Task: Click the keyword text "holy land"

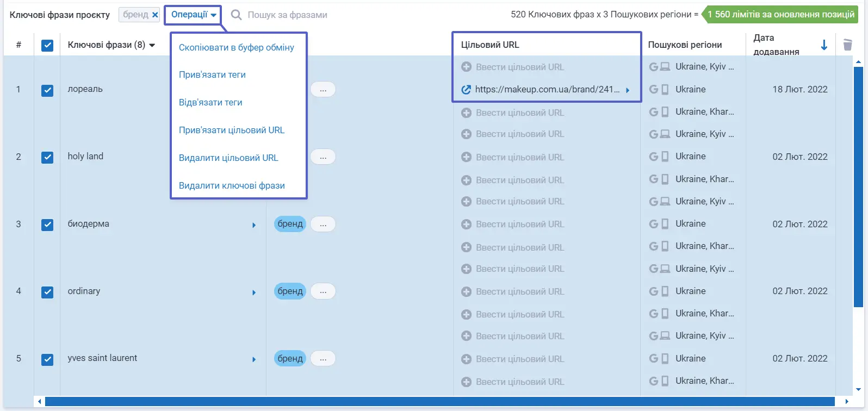Action: click(x=85, y=156)
